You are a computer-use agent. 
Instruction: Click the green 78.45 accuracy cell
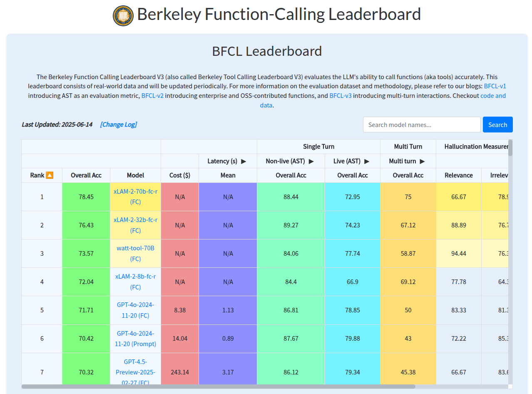(86, 197)
